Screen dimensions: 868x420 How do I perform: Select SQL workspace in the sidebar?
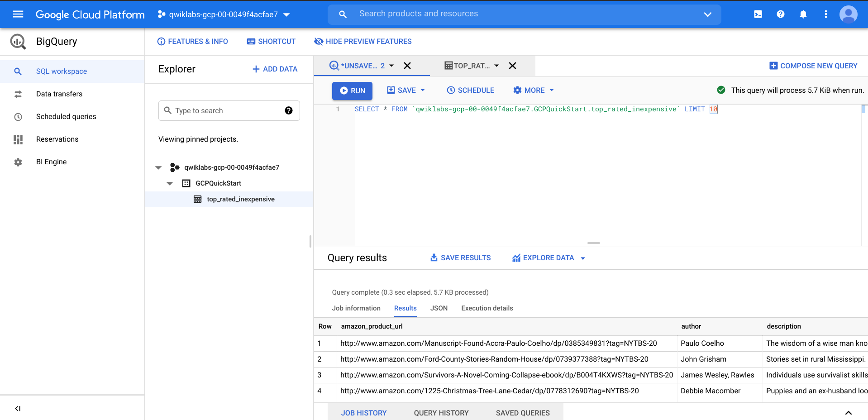[72, 72]
